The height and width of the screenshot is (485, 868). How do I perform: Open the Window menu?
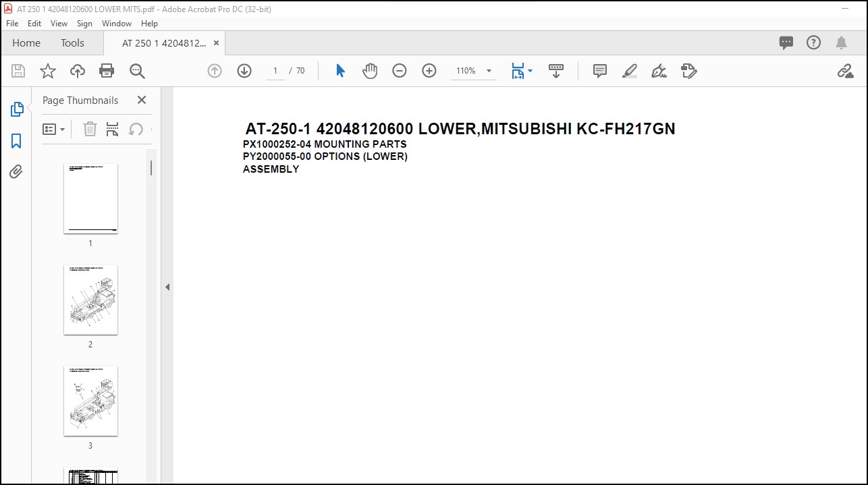(117, 23)
